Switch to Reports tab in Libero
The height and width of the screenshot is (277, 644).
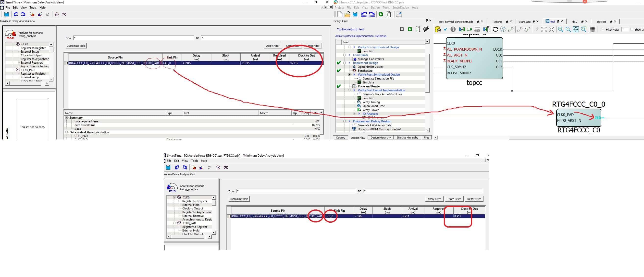pos(497,22)
